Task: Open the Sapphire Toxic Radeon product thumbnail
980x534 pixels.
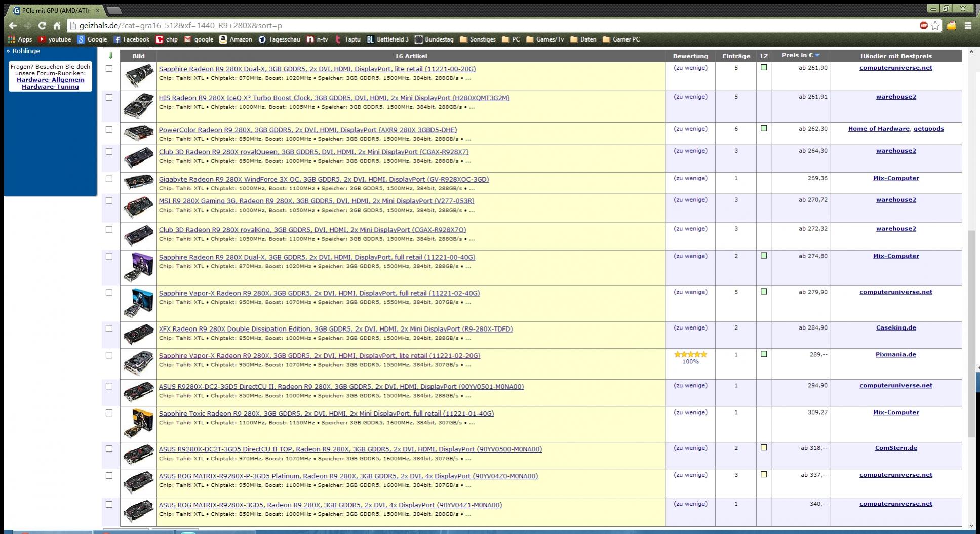Action: pyautogui.click(x=138, y=424)
